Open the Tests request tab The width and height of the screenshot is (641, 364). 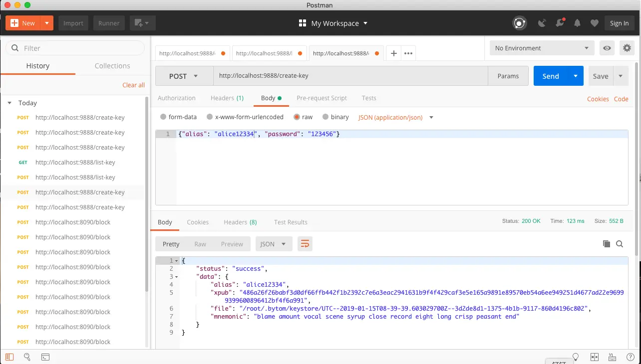click(369, 98)
